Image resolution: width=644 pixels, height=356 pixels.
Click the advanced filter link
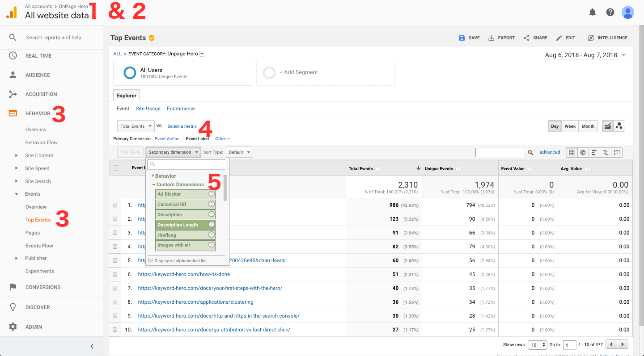tap(550, 152)
